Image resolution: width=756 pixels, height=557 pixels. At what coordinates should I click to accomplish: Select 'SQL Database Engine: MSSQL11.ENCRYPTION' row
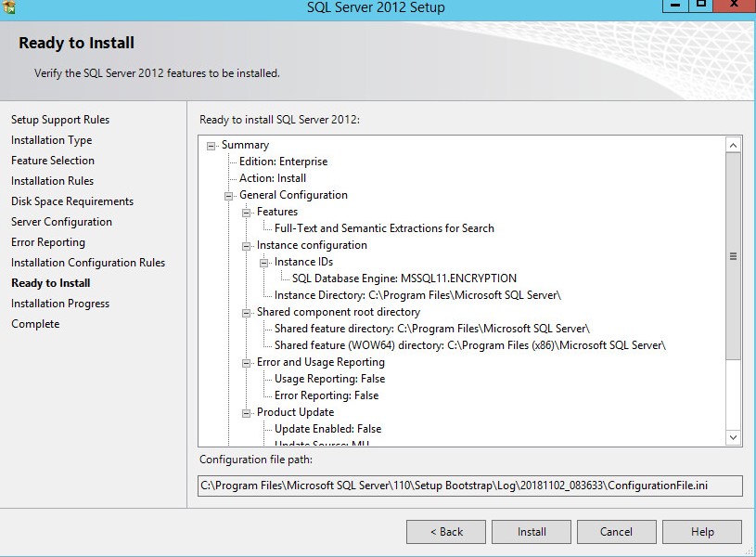tap(404, 278)
